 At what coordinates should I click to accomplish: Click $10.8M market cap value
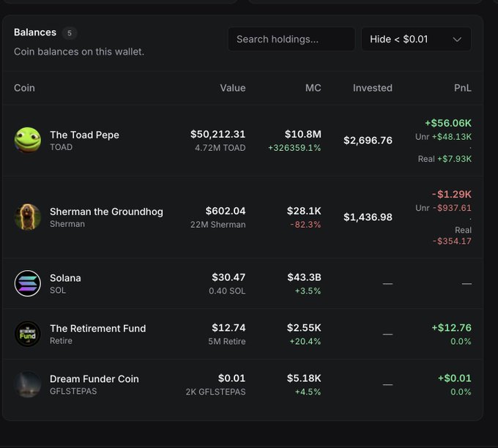coord(303,134)
